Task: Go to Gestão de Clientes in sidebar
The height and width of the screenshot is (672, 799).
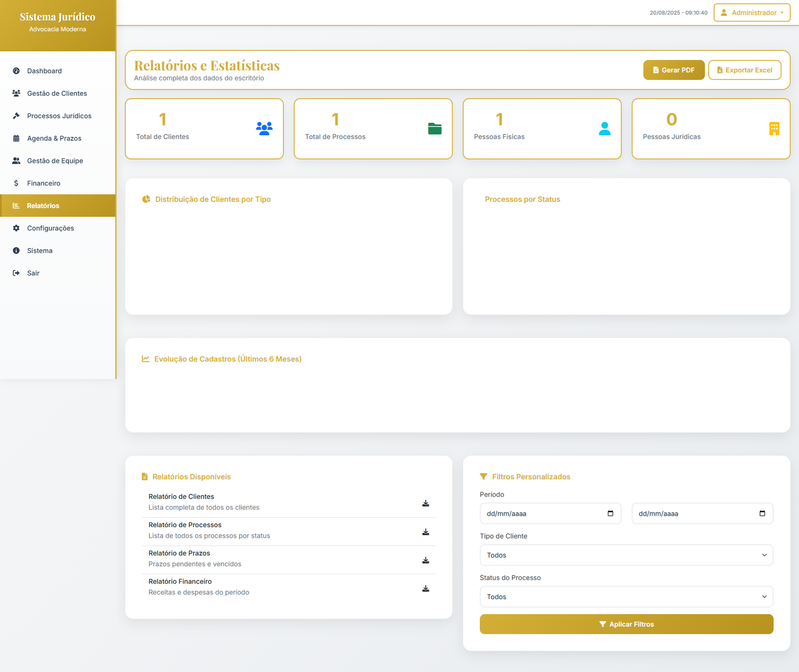Action: pyautogui.click(x=57, y=93)
